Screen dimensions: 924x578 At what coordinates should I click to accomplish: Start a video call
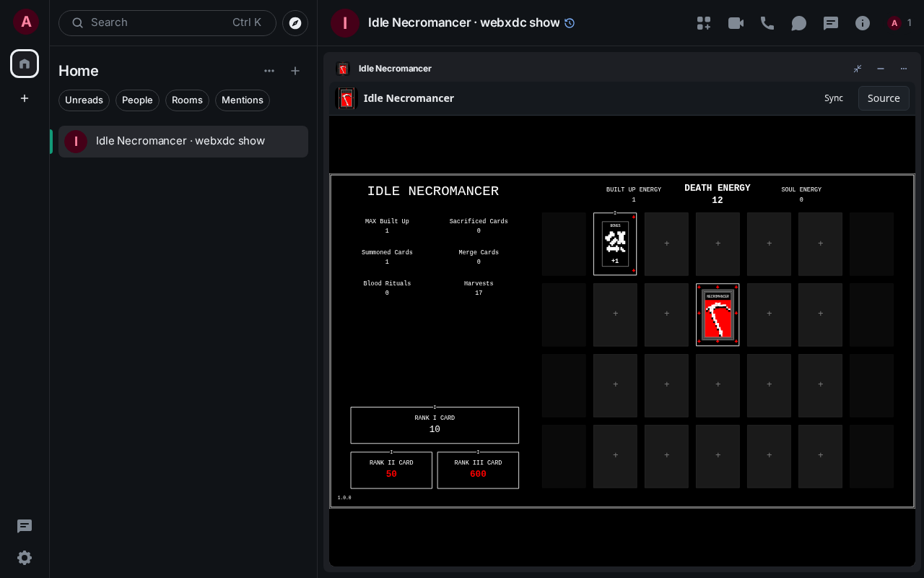pyautogui.click(x=736, y=23)
